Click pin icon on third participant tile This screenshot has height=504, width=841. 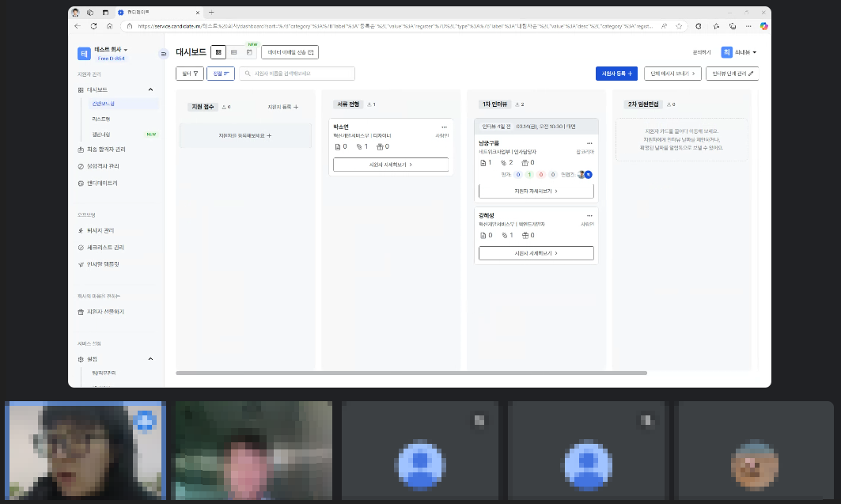pyautogui.click(x=479, y=420)
